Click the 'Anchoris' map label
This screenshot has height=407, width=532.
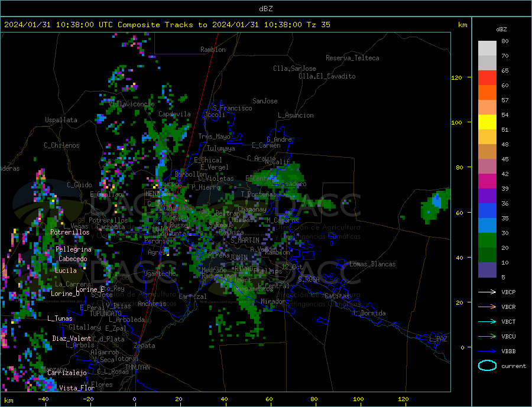pos(152,304)
